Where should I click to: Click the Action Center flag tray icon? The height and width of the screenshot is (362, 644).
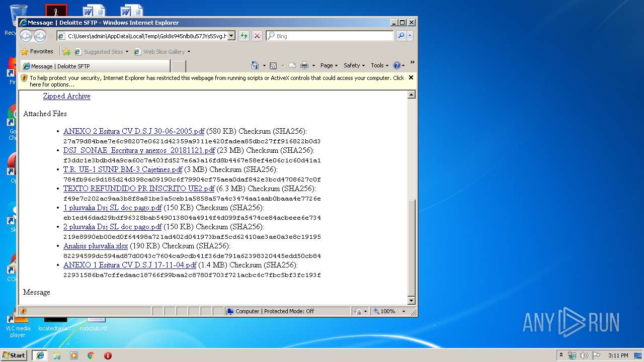596,355
